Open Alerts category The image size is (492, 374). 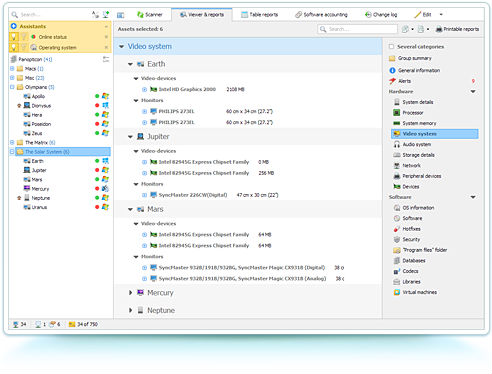tap(400, 81)
